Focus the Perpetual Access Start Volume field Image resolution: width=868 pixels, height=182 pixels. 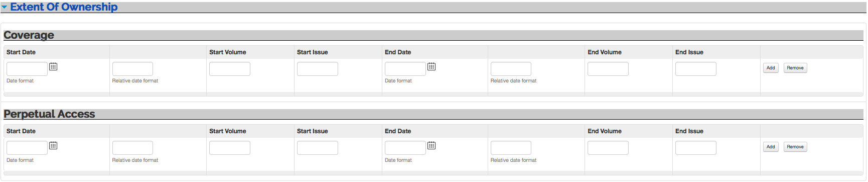pos(230,148)
